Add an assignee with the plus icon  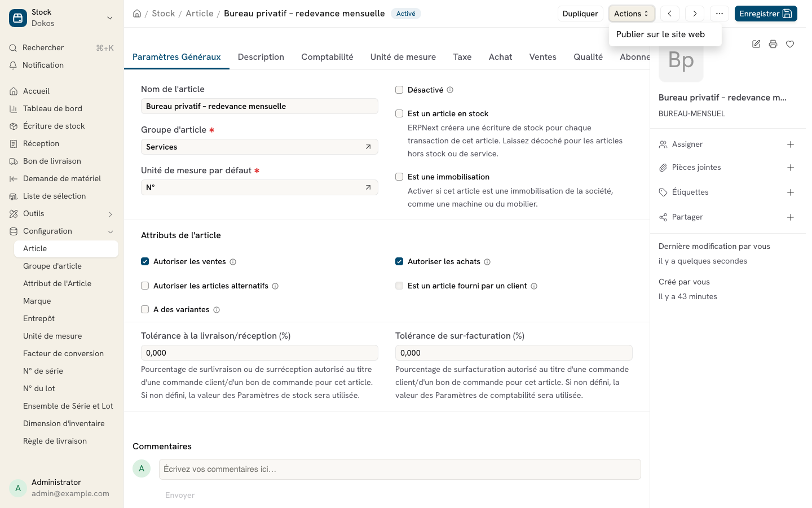click(x=791, y=144)
